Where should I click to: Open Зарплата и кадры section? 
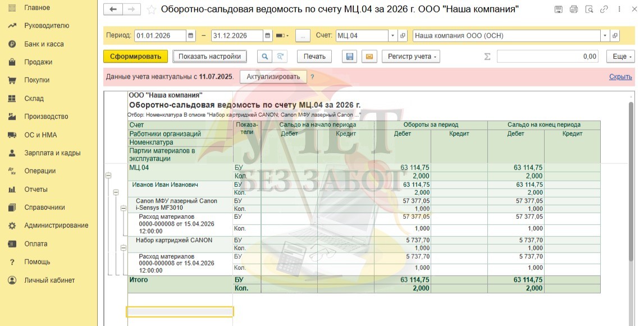pos(52,153)
